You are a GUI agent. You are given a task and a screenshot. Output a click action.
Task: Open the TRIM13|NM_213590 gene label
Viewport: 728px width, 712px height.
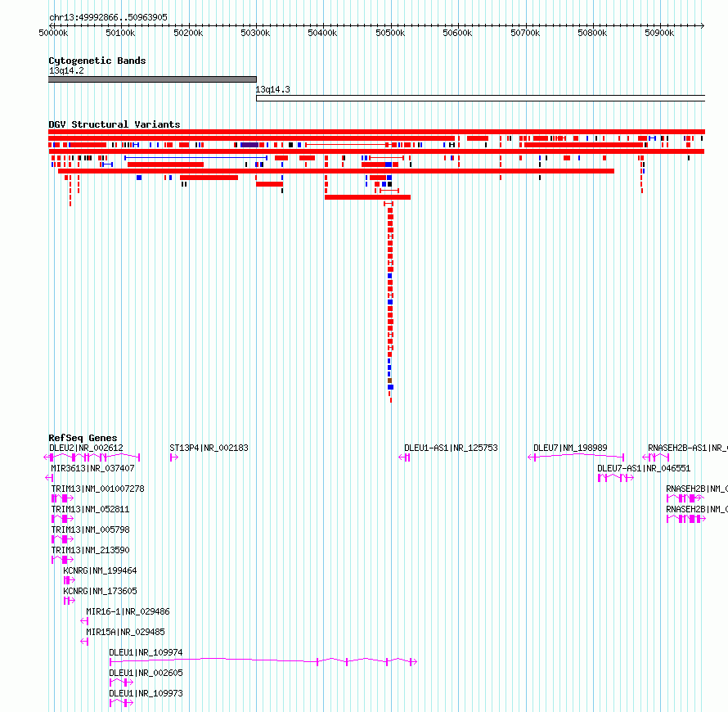point(91,550)
